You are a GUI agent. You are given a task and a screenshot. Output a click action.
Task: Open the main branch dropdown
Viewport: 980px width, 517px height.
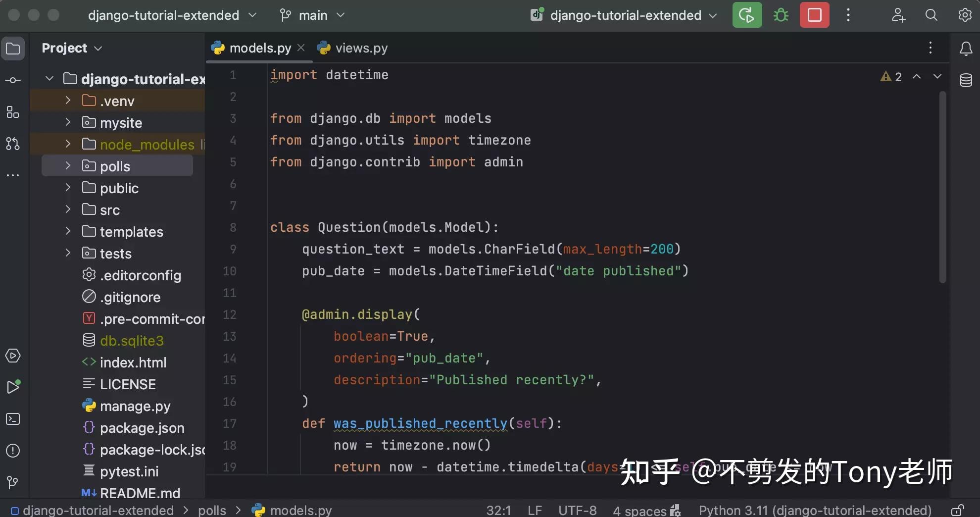312,15
